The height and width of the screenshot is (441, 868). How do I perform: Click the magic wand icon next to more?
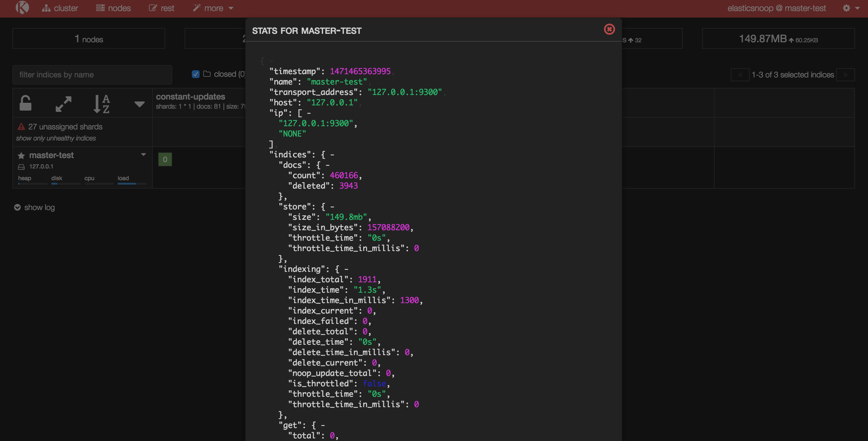(196, 7)
